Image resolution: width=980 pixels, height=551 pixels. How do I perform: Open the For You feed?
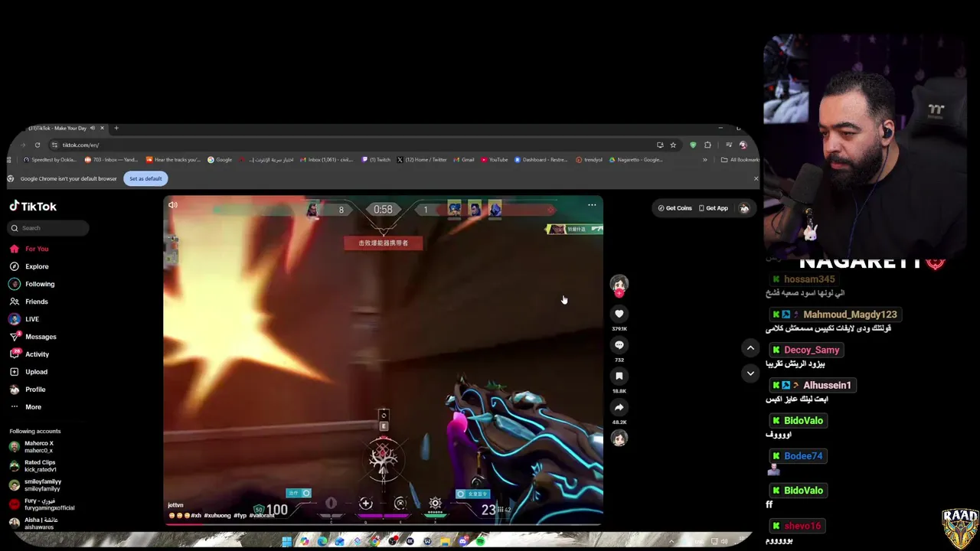(x=29, y=249)
